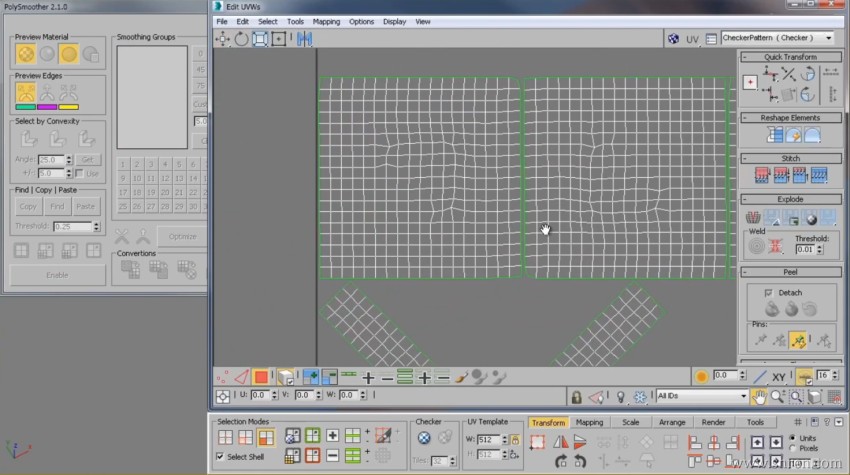Toggle the Select Shell checkbox
Screen dimensions: 850x475
coord(221,457)
